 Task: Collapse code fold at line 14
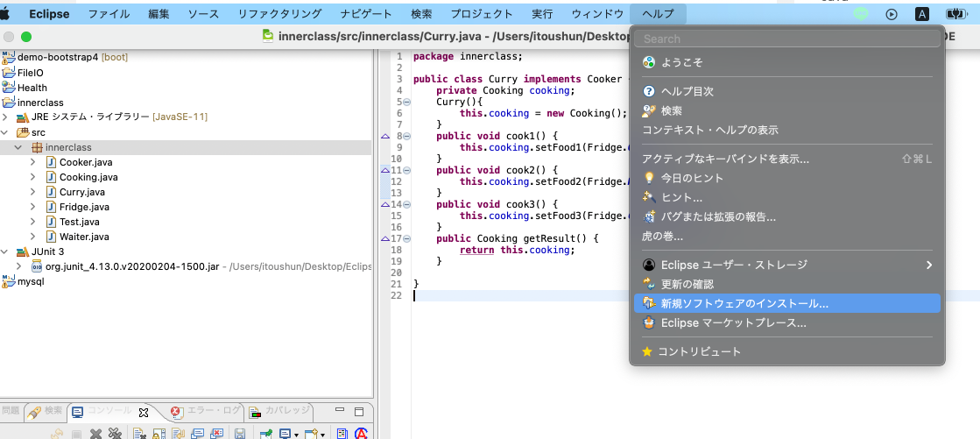pos(406,204)
